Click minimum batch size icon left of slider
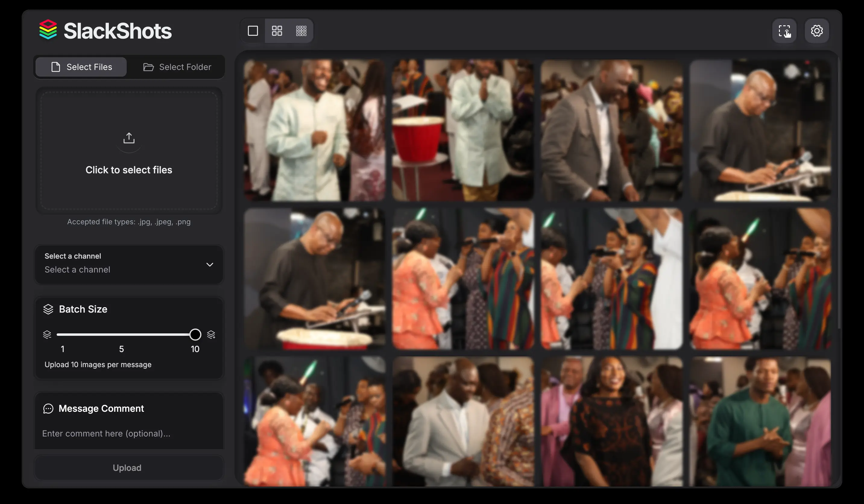The width and height of the screenshot is (864, 504). tap(47, 334)
